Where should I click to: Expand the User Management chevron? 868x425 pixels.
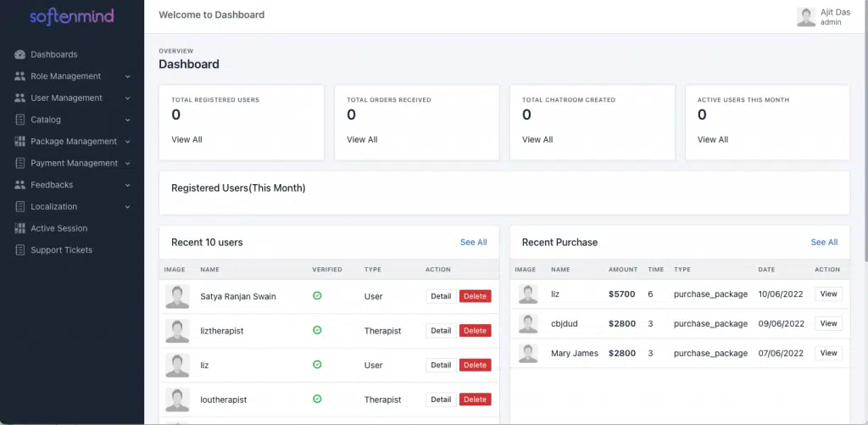click(x=127, y=98)
